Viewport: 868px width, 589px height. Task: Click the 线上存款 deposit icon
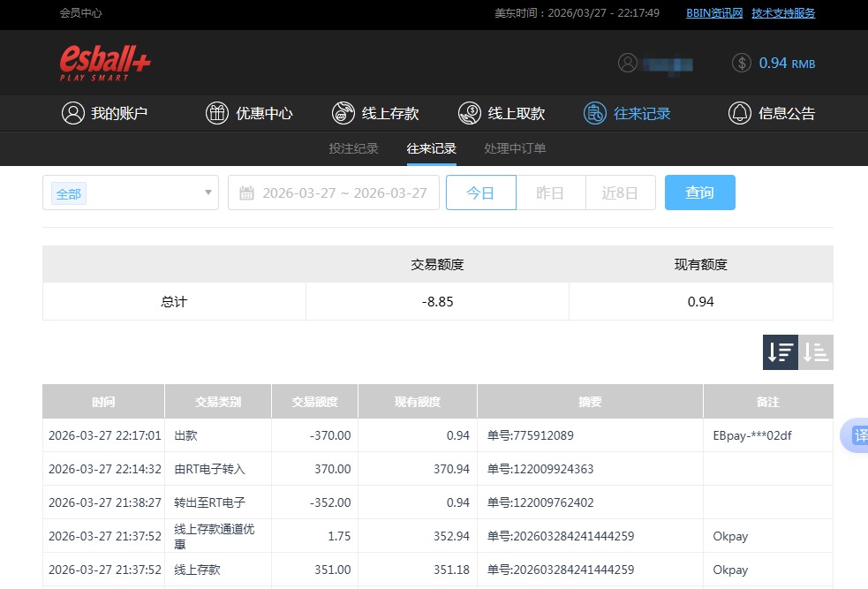[343, 113]
